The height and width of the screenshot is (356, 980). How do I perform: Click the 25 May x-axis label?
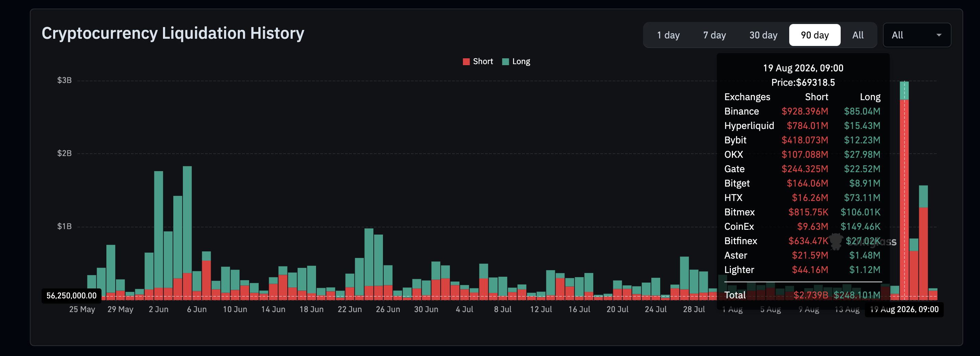[82, 309]
